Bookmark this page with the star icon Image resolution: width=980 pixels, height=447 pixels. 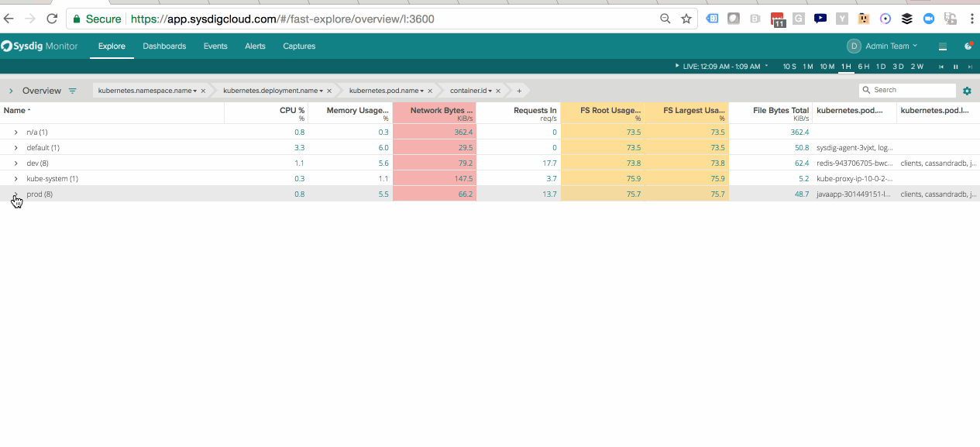[x=686, y=19]
